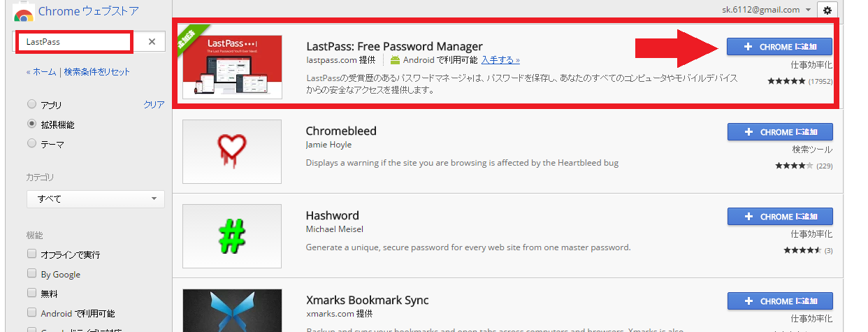Image resolution: width=868 pixels, height=332 pixels.
Task: Clear the LastPass search with the X icon
Action: [152, 42]
